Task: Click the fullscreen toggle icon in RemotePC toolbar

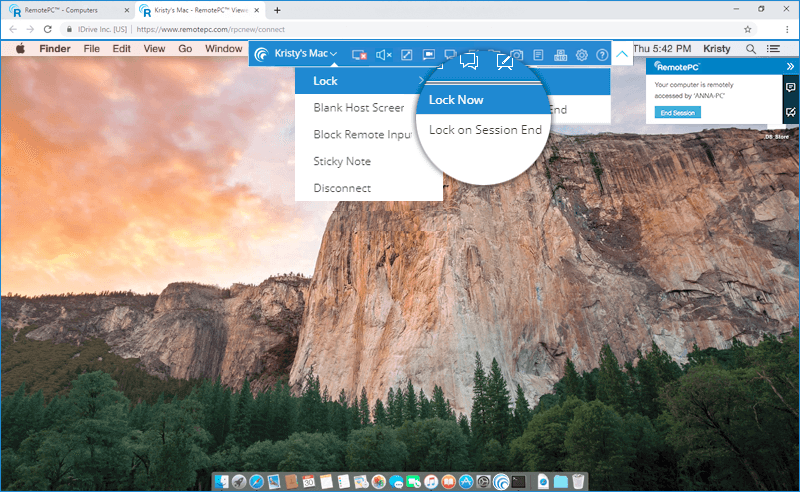Action: coord(406,55)
